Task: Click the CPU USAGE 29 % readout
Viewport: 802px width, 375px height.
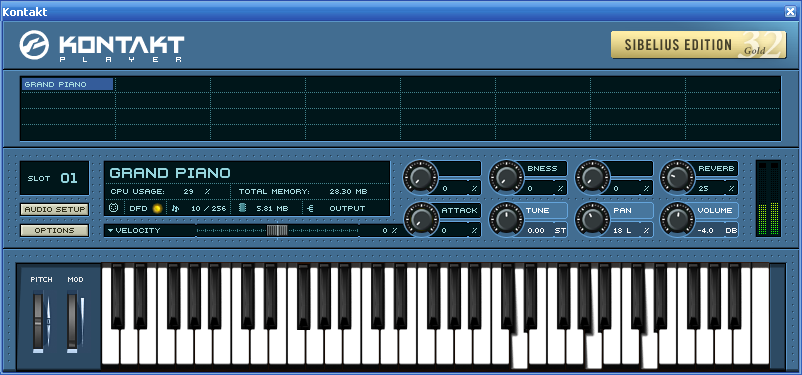Action: 161,191
